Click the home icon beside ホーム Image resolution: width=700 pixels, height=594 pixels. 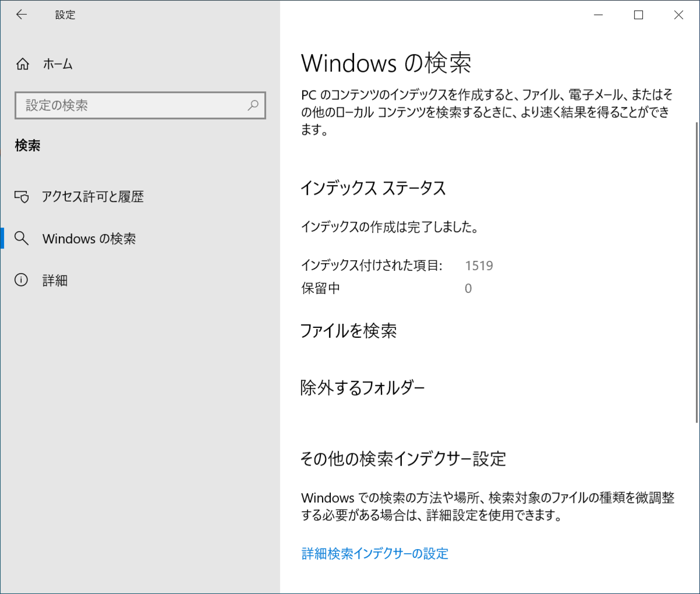click(23, 64)
